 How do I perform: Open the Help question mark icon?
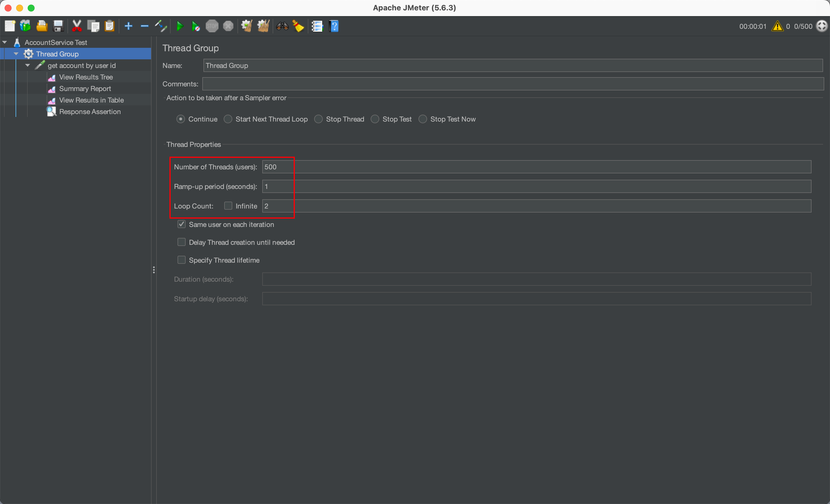tap(334, 26)
